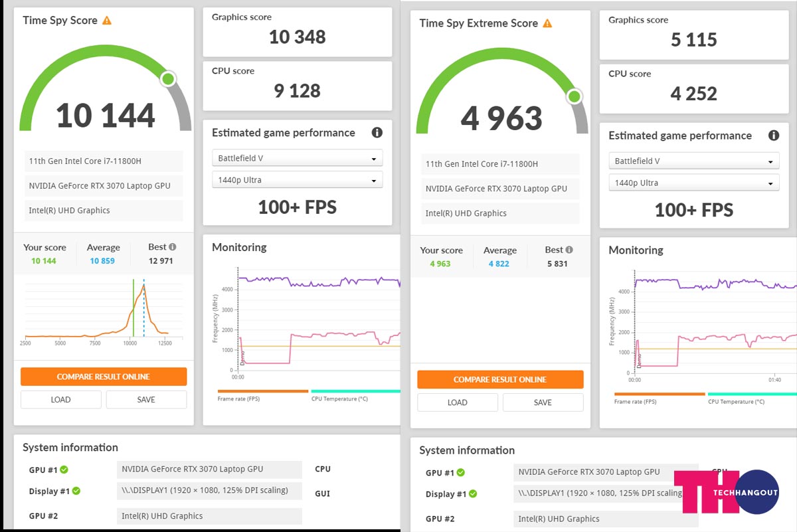Click Graphics score value 5 115

694,40
